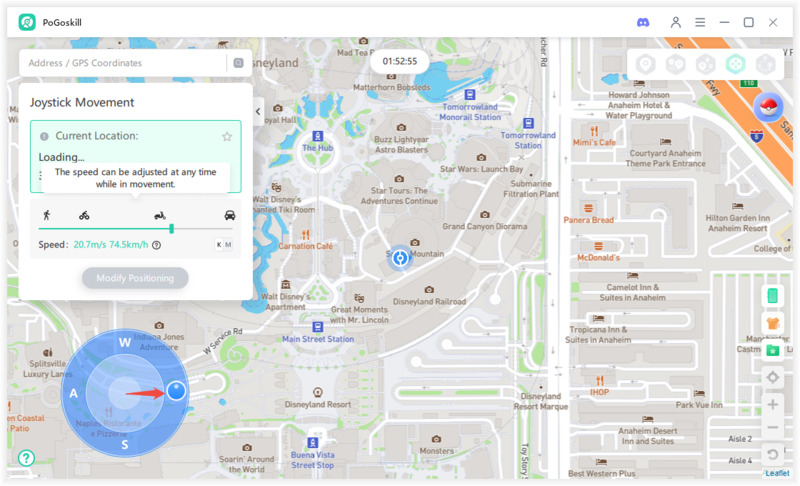Select the teleport mode pin icon

[x=646, y=64]
